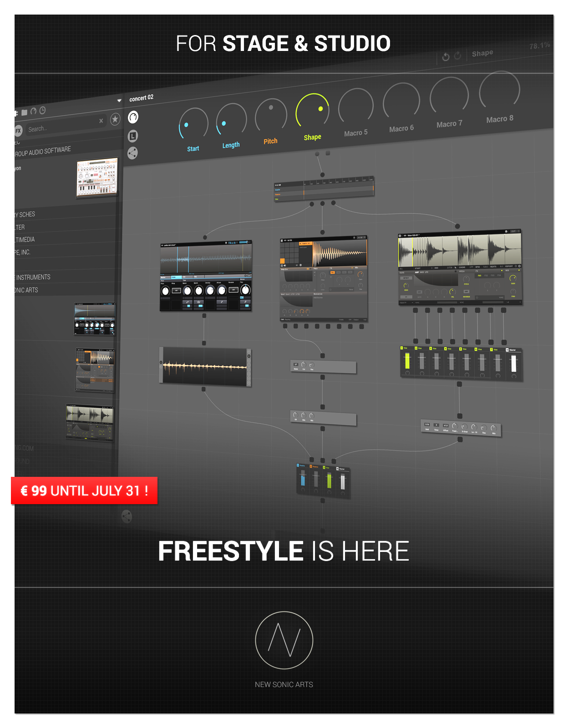Select the macro knob view icon
Image resolution: width=568 pixels, height=728 pixels.
133,117
